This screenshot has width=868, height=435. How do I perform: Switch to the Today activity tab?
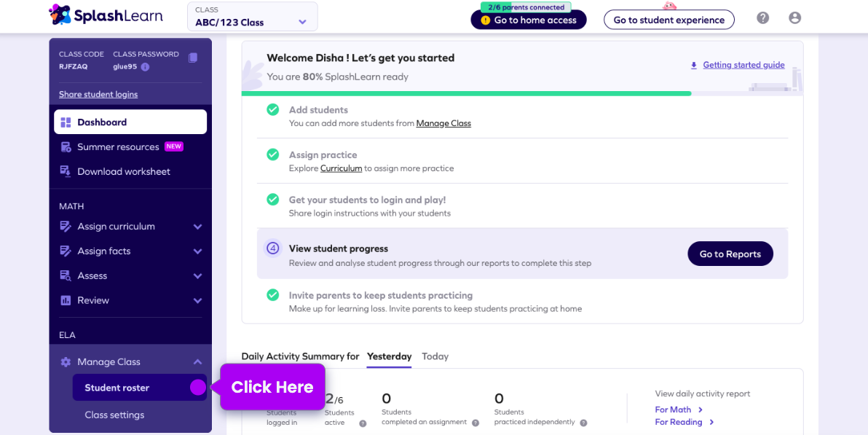pyautogui.click(x=435, y=356)
